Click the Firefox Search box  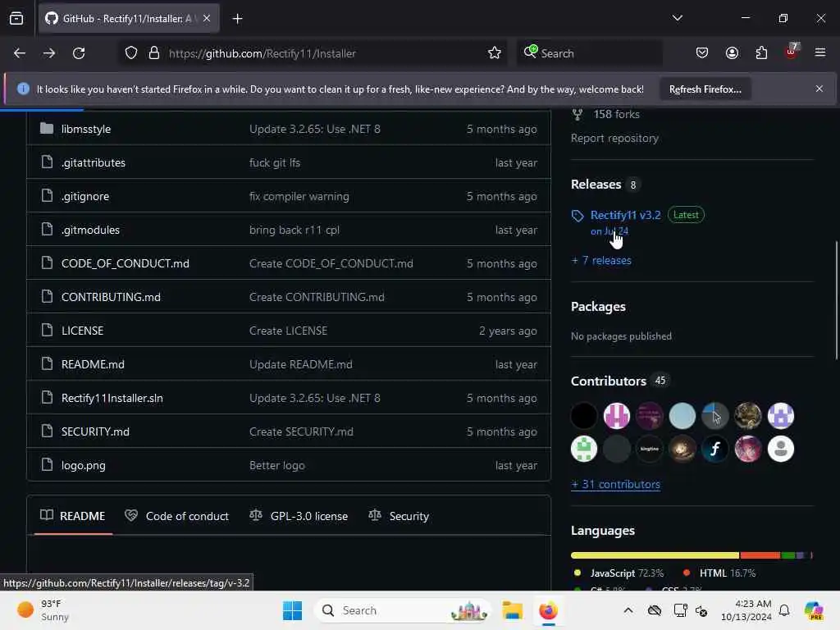point(589,53)
